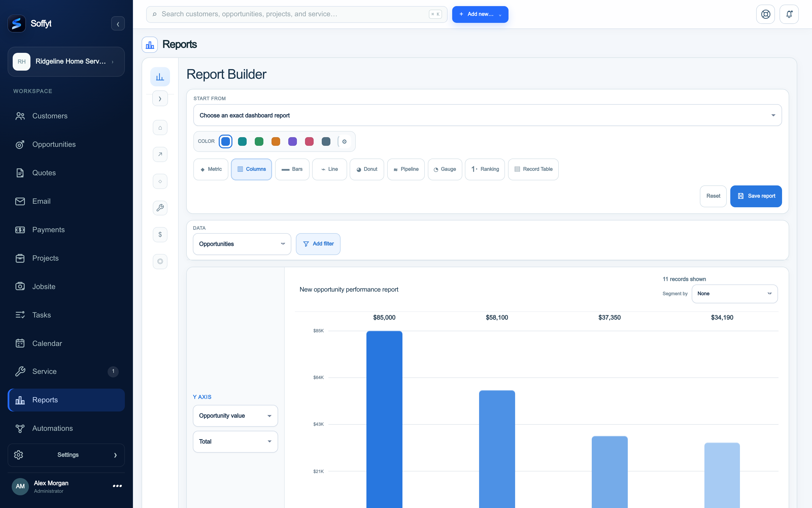812x508 pixels.
Task: Select Reports in the sidebar
Action: pyautogui.click(x=66, y=400)
